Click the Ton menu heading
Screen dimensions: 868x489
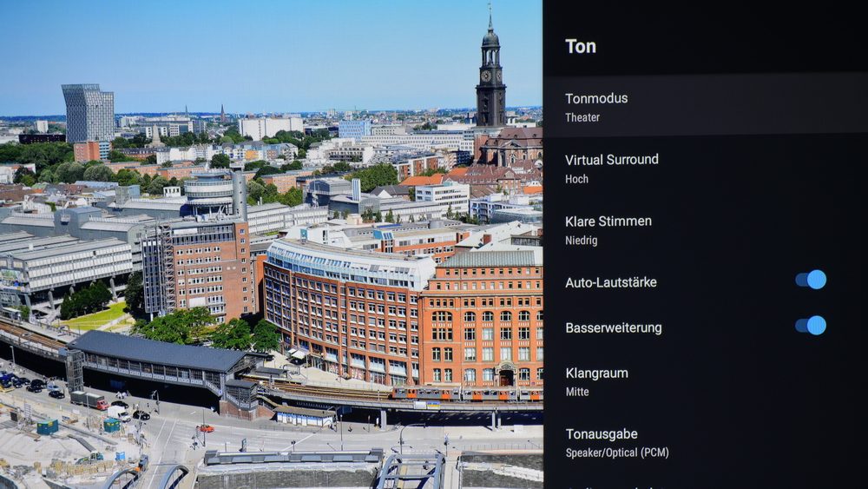(580, 46)
